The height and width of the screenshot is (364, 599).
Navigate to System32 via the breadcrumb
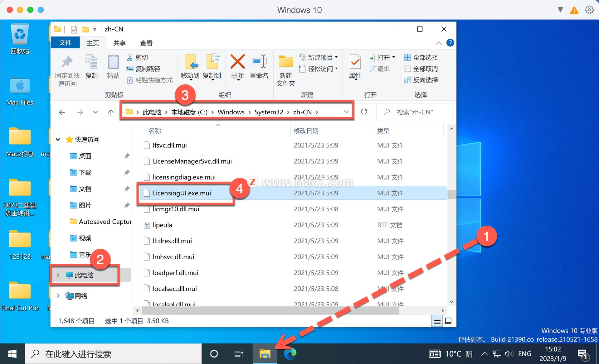click(x=269, y=112)
